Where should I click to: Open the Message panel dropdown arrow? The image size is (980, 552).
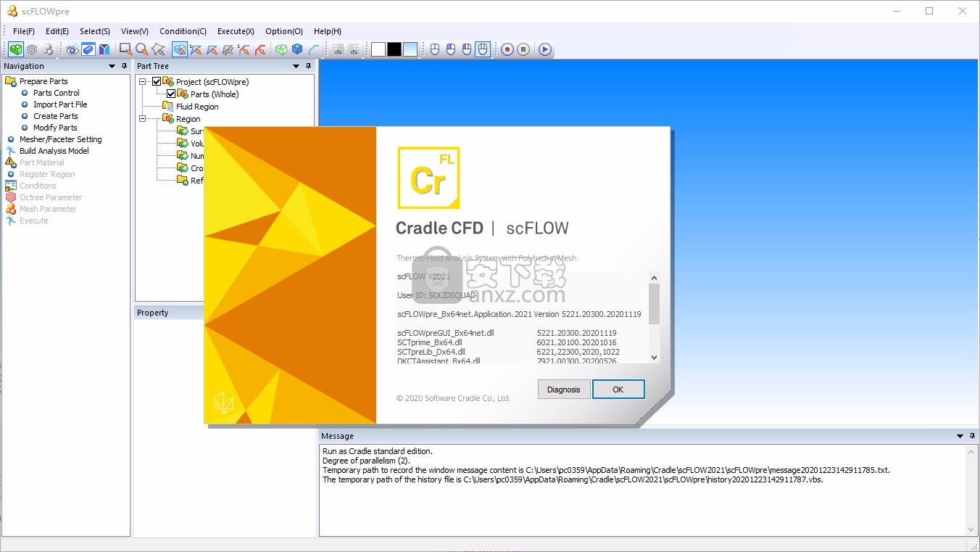tap(960, 436)
